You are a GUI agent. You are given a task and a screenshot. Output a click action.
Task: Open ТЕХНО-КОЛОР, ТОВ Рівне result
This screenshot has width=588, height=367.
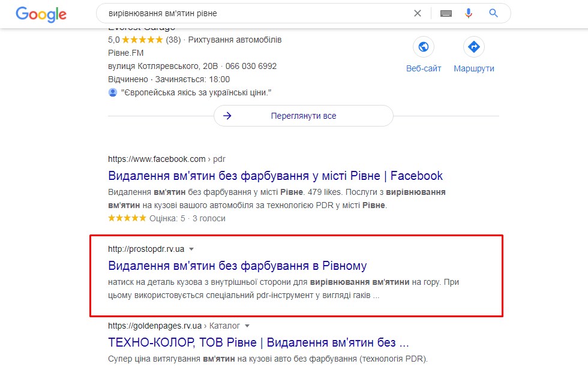click(x=259, y=342)
